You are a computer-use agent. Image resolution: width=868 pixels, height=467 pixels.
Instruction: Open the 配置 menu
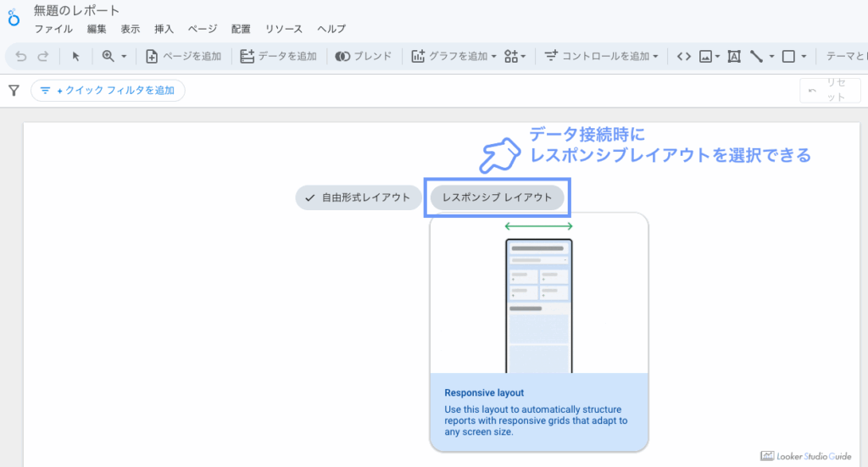tap(241, 30)
